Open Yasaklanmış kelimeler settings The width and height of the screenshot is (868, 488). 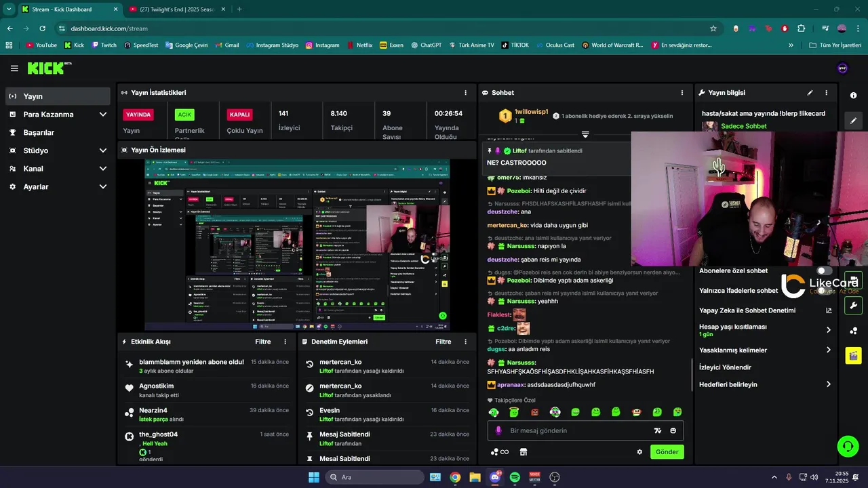(765, 350)
